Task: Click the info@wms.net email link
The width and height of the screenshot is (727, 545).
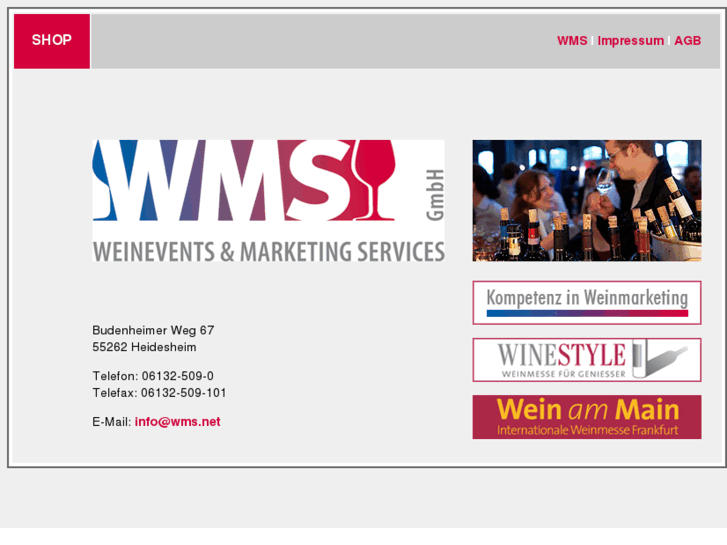Action: (x=178, y=422)
